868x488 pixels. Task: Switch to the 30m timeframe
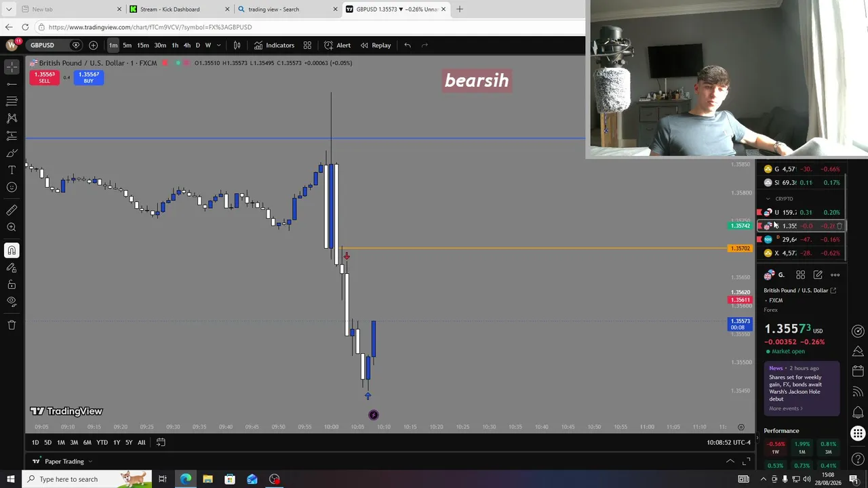[x=160, y=45]
